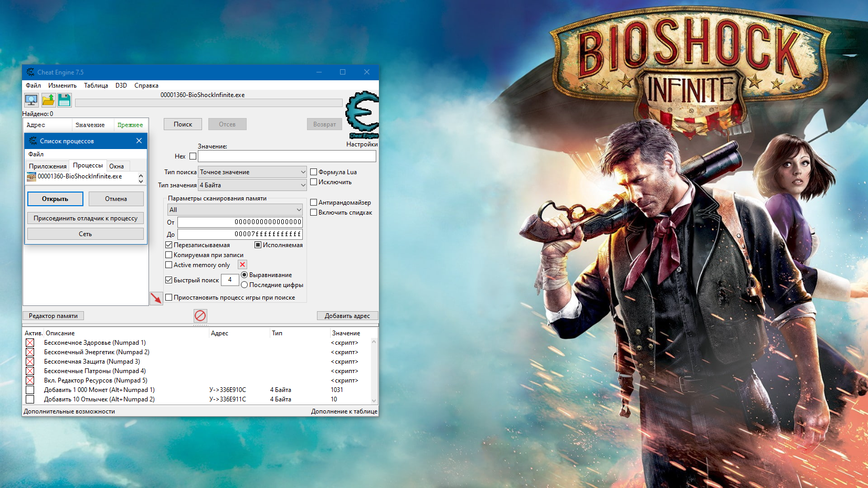Switch to Приложения tab
The height and width of the screenshot is (488, 868).
(48, 166)
